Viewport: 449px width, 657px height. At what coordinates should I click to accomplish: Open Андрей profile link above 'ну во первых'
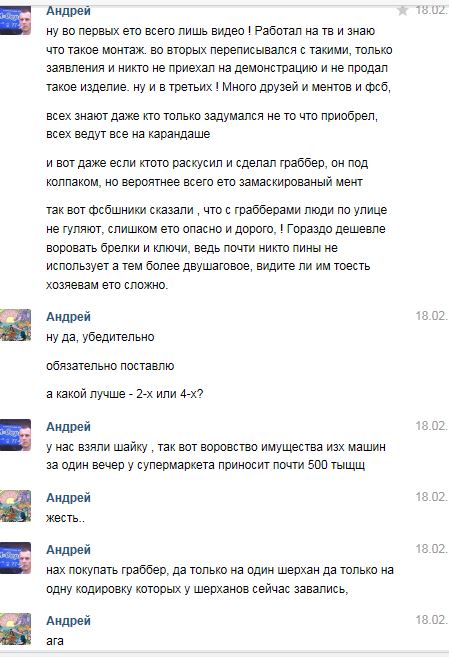point(68,11)
